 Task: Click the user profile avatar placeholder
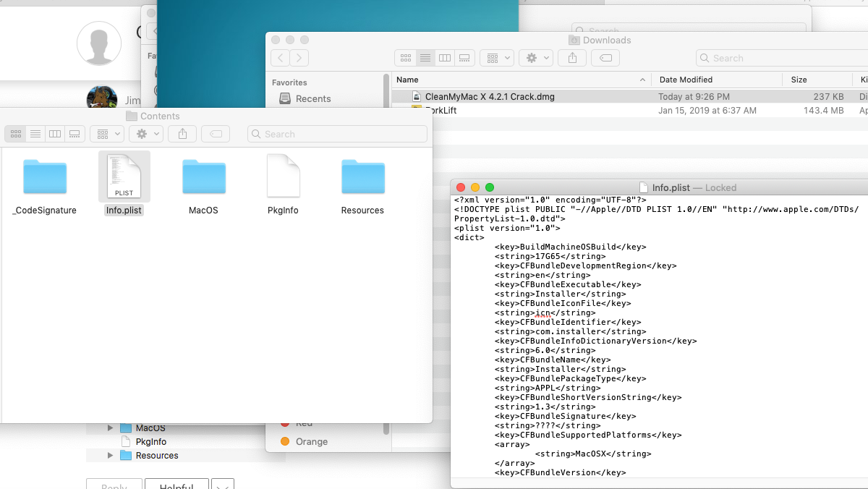[x=99, y=43]
